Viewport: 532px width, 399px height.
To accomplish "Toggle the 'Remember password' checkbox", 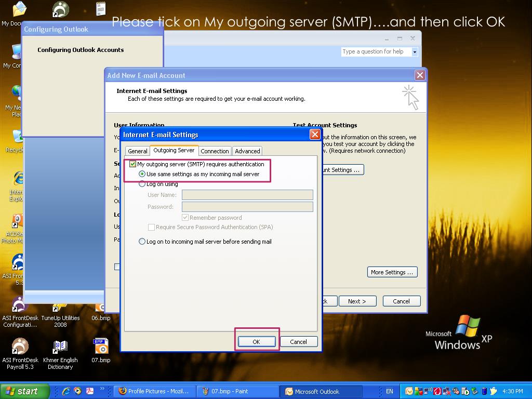I will (185, 218).
